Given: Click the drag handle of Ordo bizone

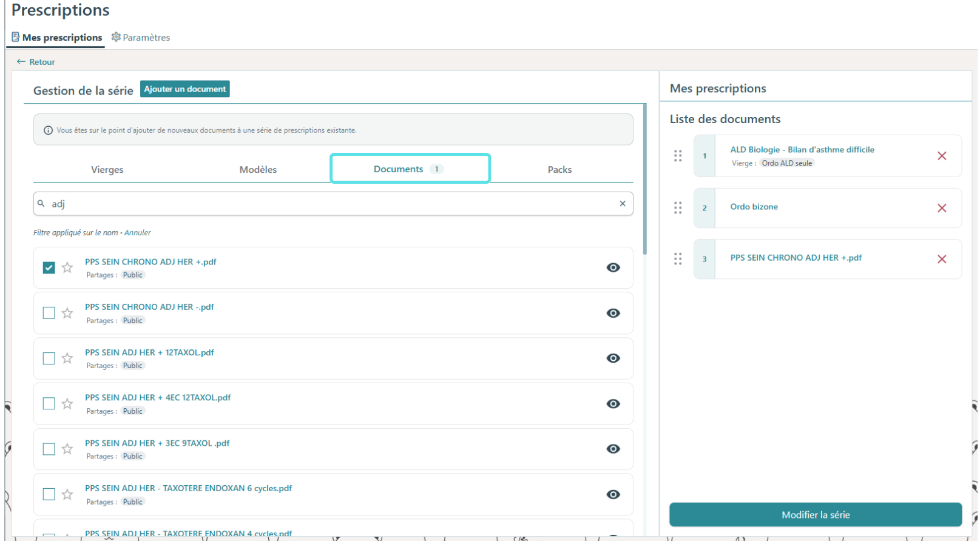Looking at the screenshot, I should [678, 208].
